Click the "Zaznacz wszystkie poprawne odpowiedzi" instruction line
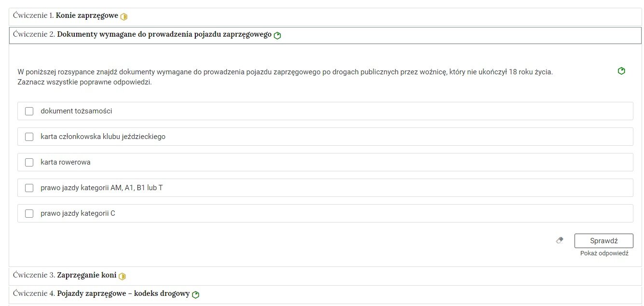This screenshot has height=306, width=644. (85, 82)
